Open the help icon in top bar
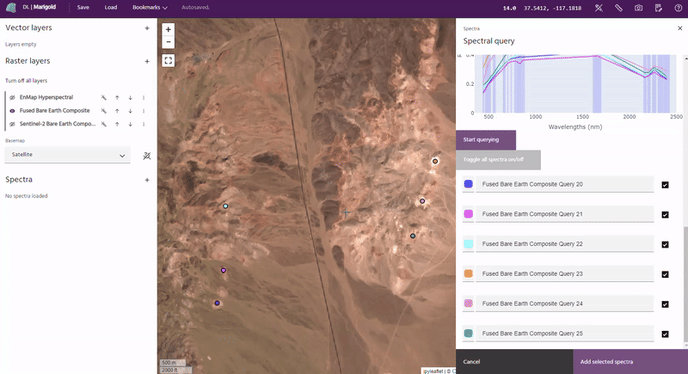688x374 pixels. 678,8
